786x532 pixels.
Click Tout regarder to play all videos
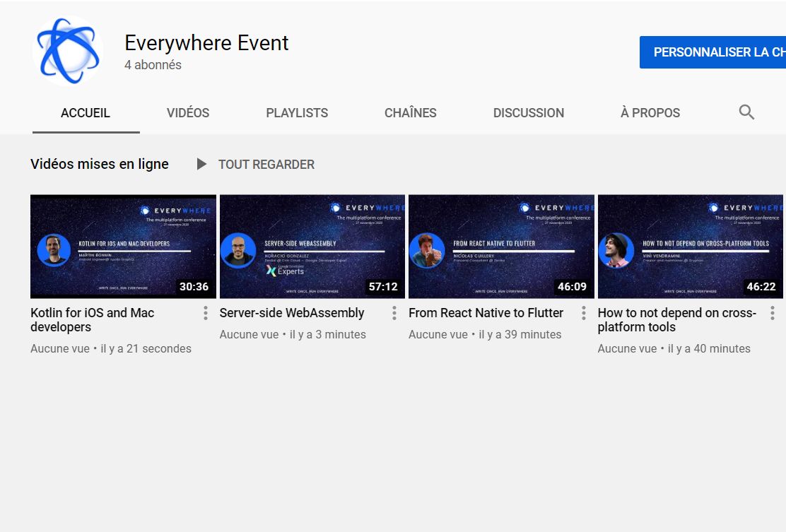tap(266, 165)
